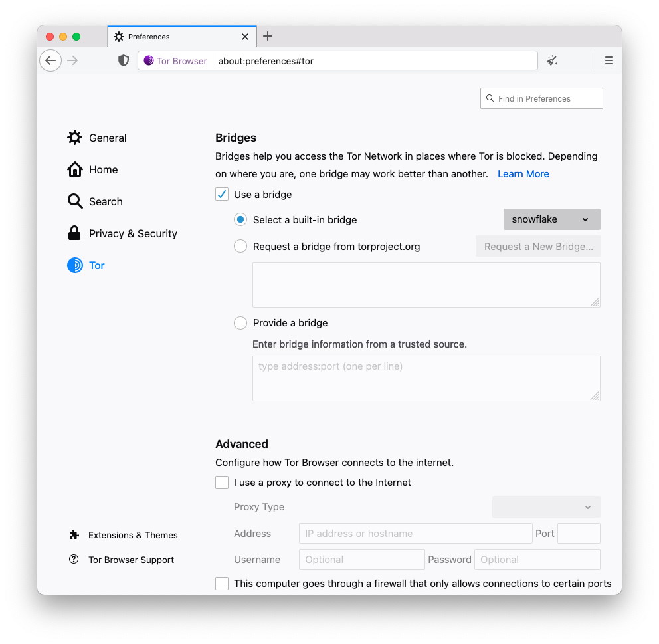Enable I use a proxy checkbox
This screenshot has width=659, height=644.
click(x=222, y=483)
